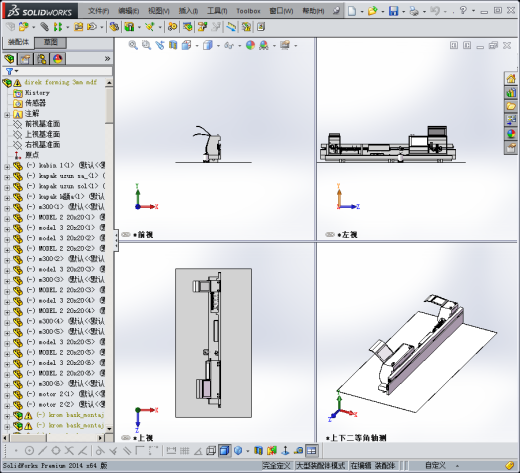Open the Section View tool icon

tap(173, 45)
